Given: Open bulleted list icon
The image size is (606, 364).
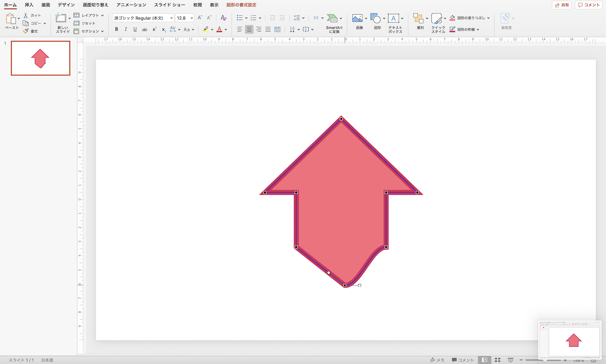Looking at the screenshot, I should [x=240, y=18].
